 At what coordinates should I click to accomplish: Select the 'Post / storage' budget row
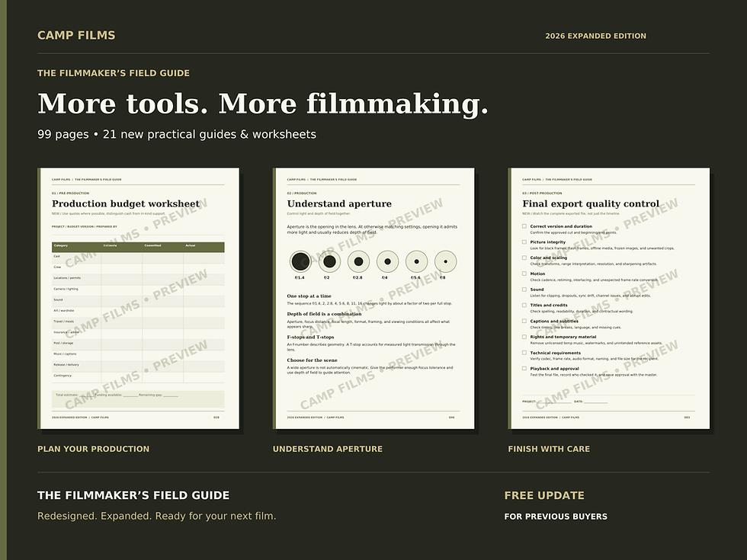[x=138, y=344]
